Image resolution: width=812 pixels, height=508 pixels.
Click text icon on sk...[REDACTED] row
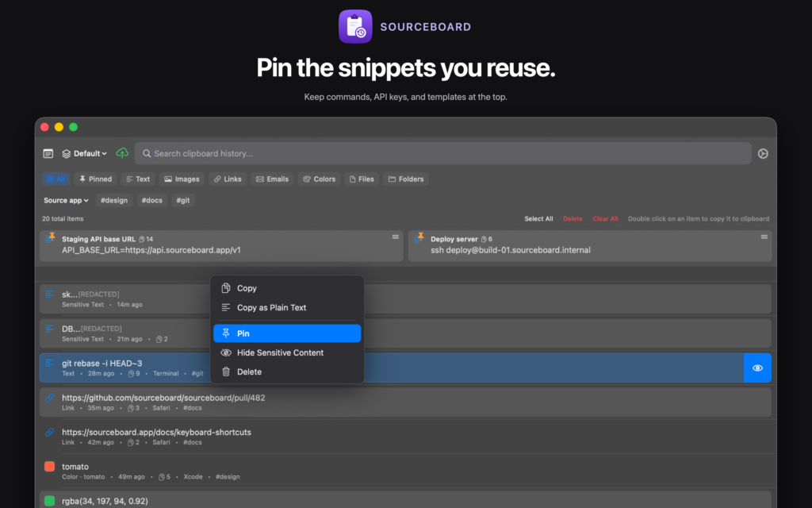pyautogui.click(x=49, y=294)
